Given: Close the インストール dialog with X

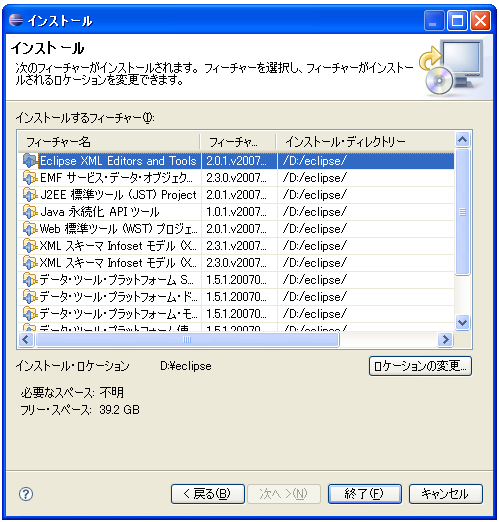Looking at the screenshot, I should (x=480, y=21).
